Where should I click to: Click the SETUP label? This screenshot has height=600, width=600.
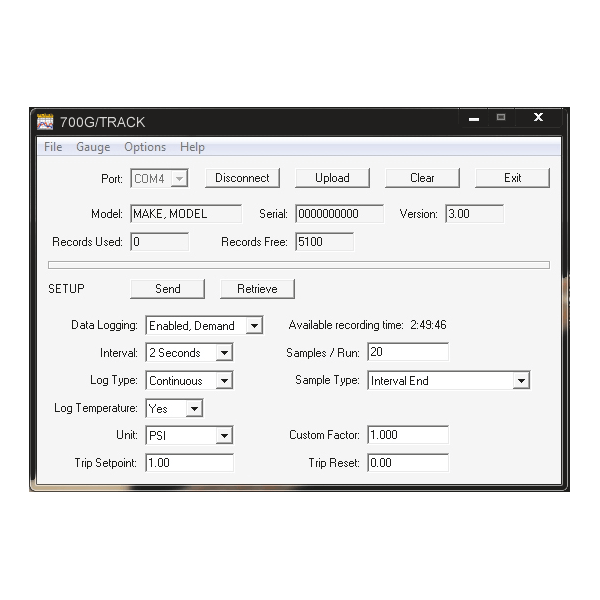[x=66, y=289]
